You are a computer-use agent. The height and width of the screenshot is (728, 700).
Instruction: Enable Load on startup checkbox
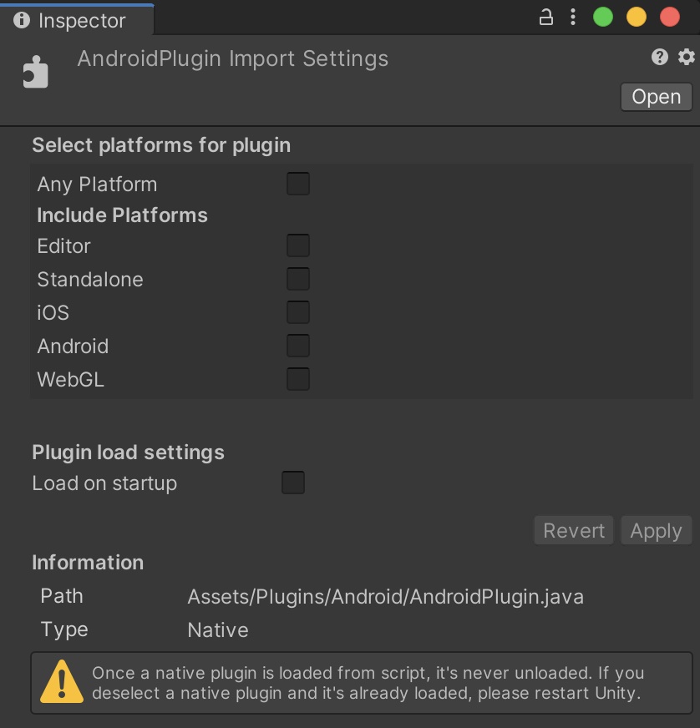[293, 483]
